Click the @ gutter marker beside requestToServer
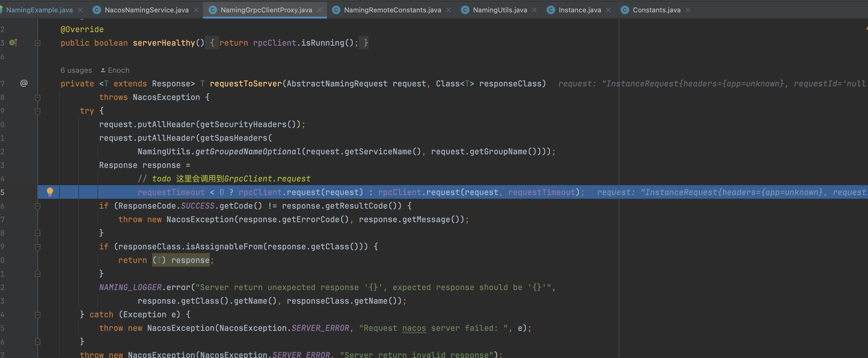868x358 pixels. tap(24, 83)
